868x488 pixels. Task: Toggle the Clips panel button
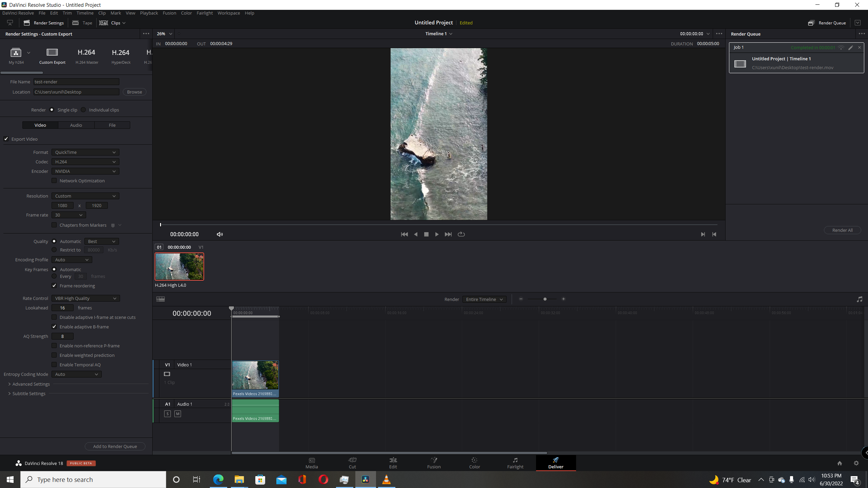(112, 23)
